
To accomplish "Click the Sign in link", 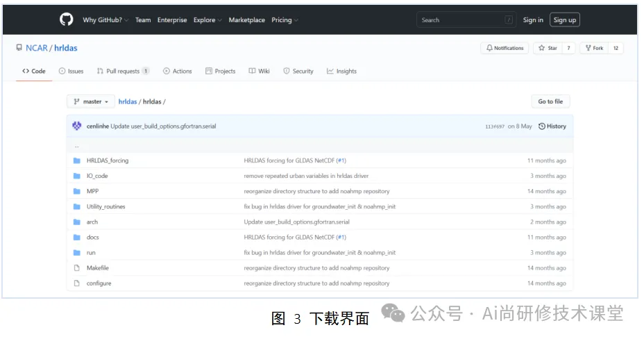I will coord(533,19).
